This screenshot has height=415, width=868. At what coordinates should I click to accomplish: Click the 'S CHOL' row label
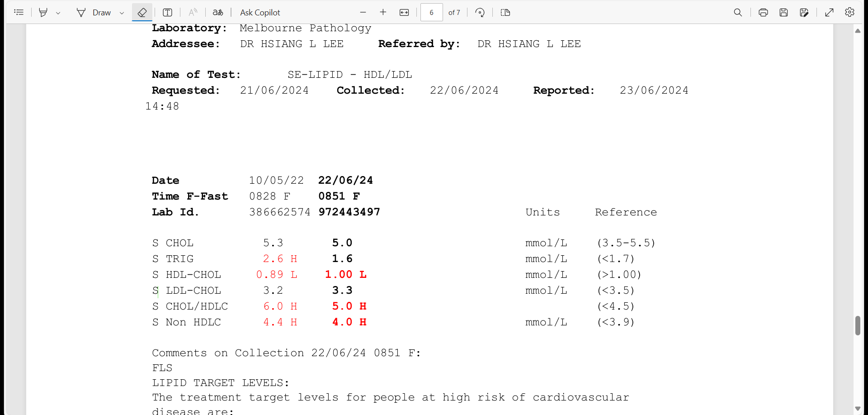click(x=173, y=243)
